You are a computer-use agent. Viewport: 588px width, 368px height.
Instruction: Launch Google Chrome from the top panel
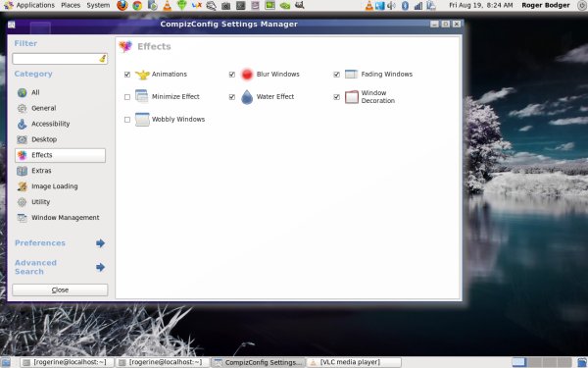tap(137, 5)
